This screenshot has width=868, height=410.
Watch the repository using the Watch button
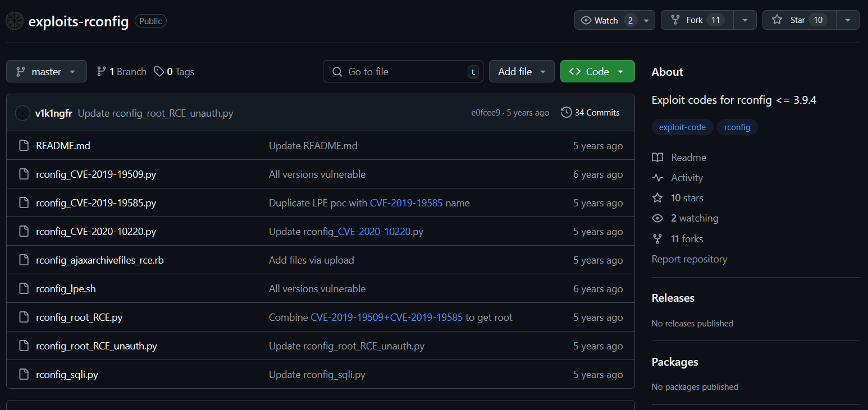[607, 20]
